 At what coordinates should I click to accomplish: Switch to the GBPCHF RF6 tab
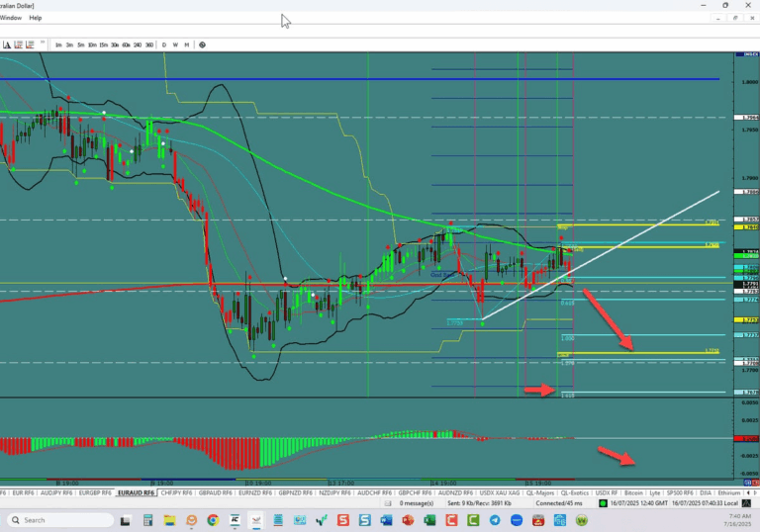click(415, 492)
